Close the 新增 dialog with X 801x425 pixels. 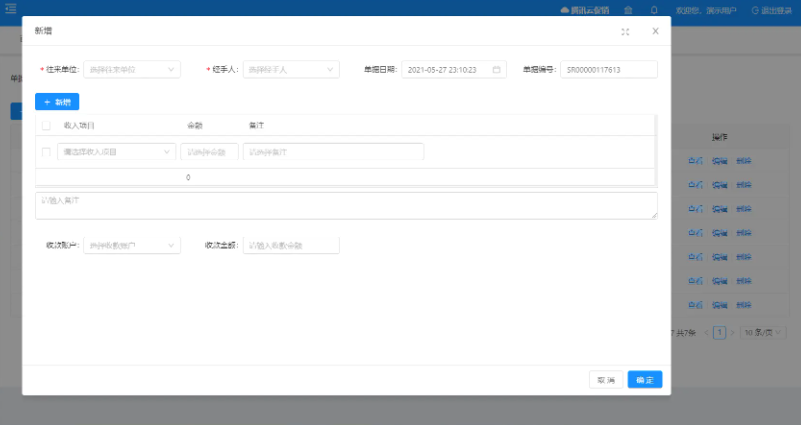pyautogui.click(x=655, y=31)
